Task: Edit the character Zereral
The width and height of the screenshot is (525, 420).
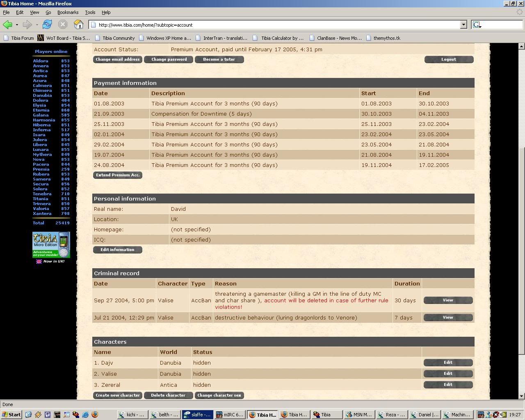Action: [448, 385]
